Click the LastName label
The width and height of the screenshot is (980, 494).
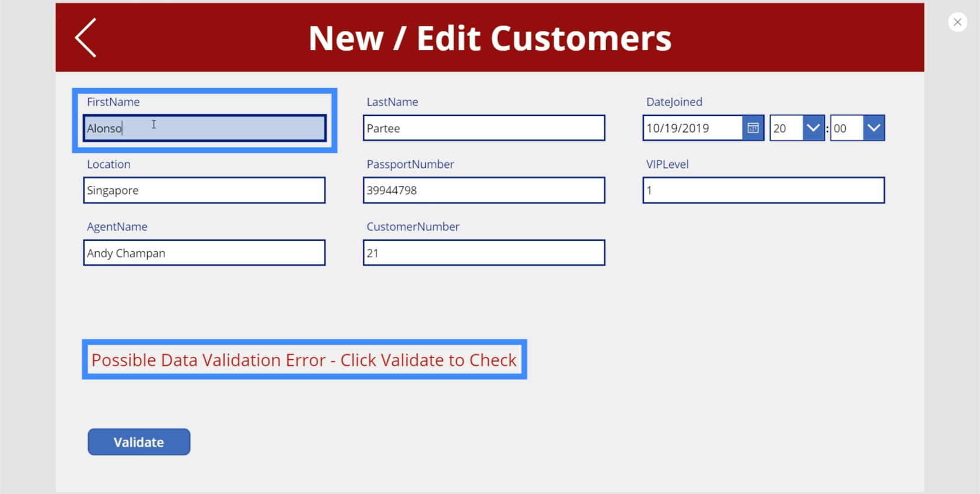click(393, 102)
